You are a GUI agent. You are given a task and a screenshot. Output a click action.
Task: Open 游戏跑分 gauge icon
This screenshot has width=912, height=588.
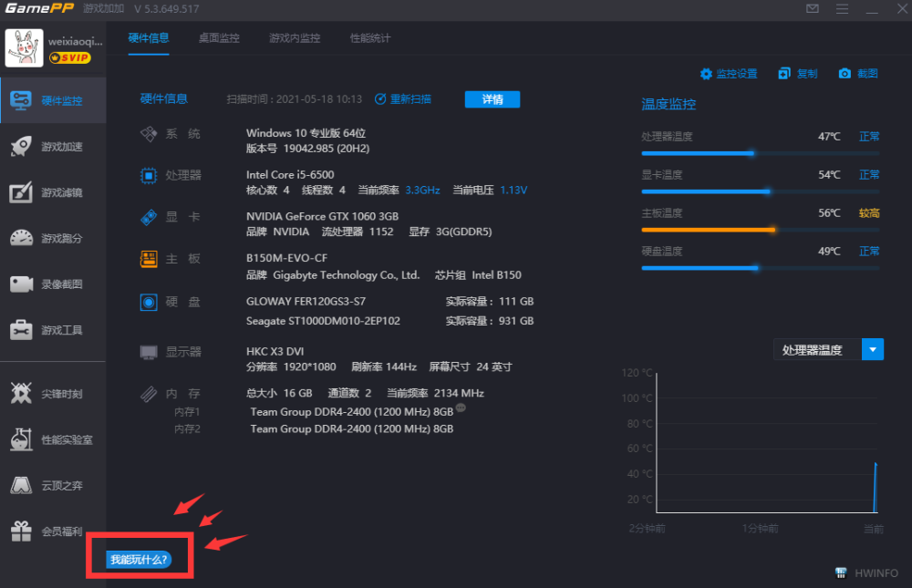point(21,239)
